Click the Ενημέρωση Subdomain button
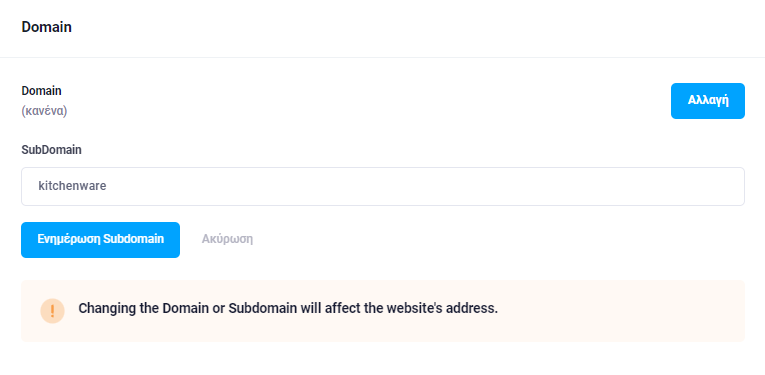The width and height of the screenshot is (765, 375). coord(101,239)
